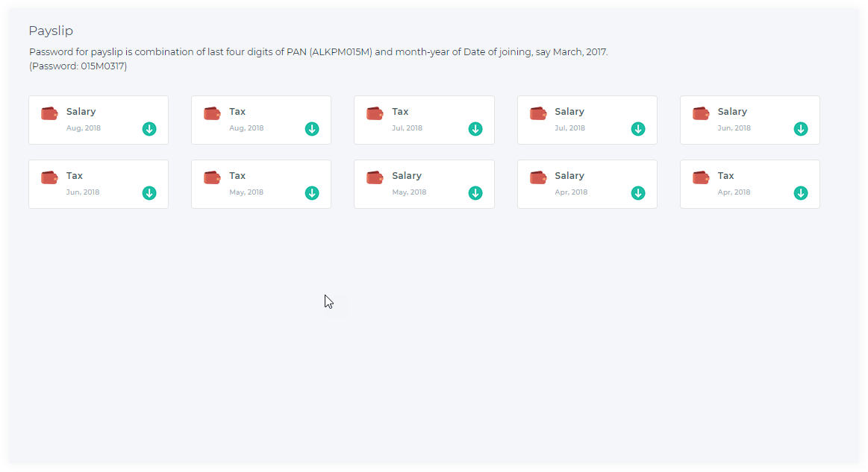Click the Payslip page heading
868x472 pixels.
(51, 31)
